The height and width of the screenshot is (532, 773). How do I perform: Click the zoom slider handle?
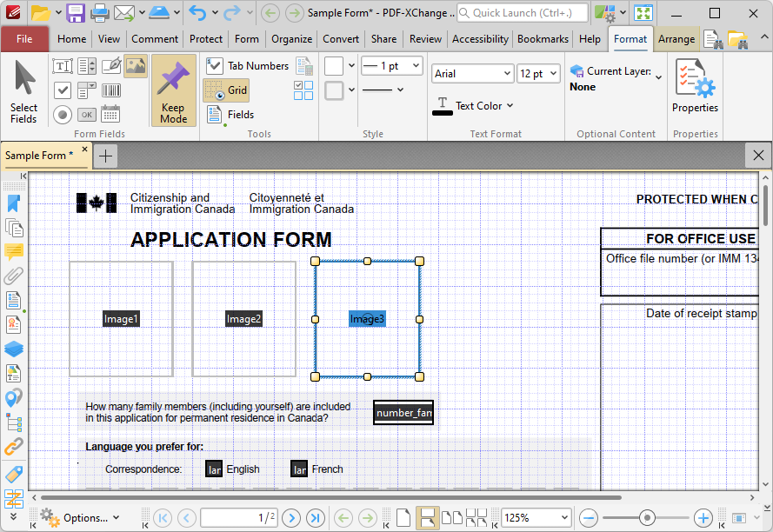coord(647,518)
